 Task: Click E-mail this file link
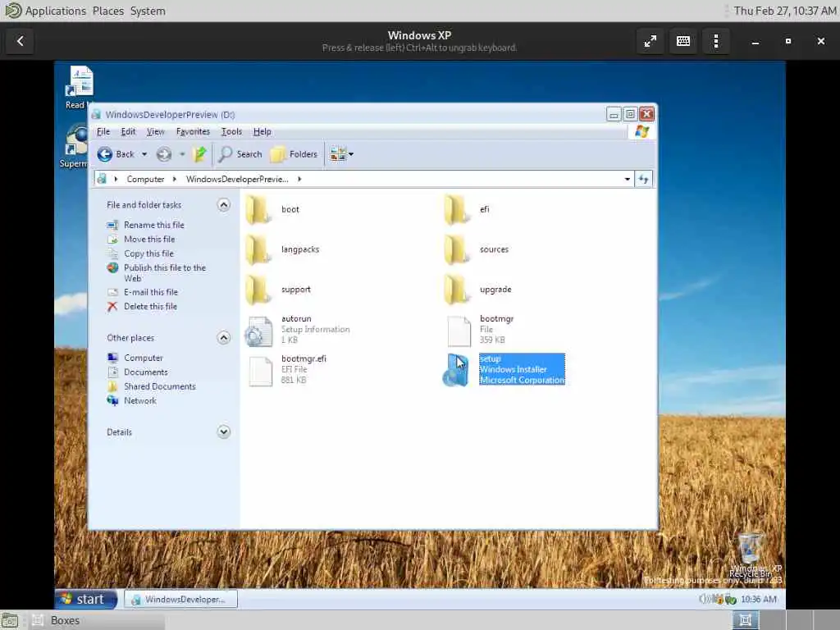151,293
